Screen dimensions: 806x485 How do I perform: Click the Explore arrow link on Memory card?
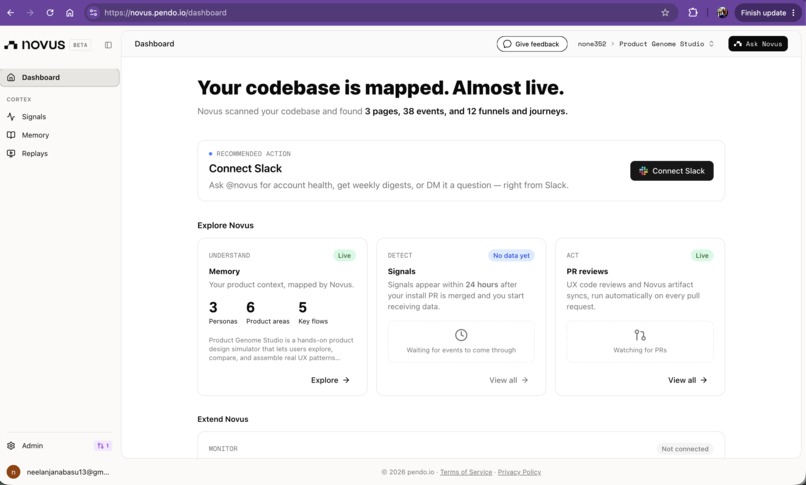(330, 380)
